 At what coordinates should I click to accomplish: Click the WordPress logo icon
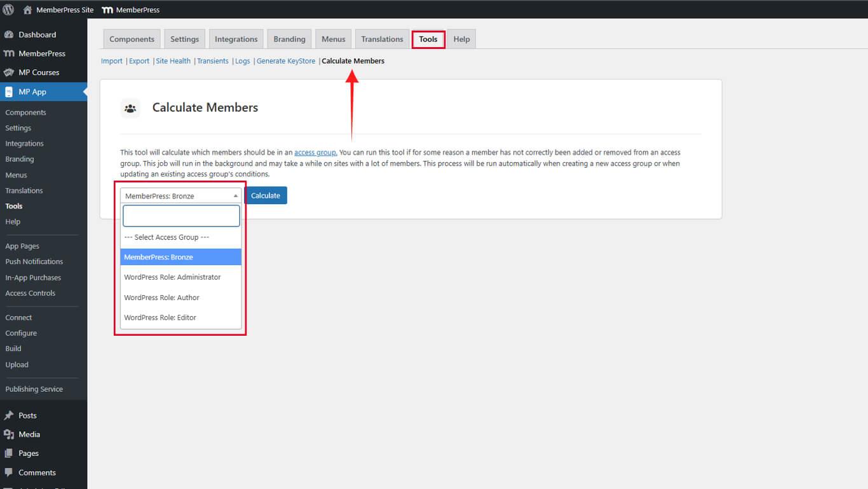tap(8, 10)
